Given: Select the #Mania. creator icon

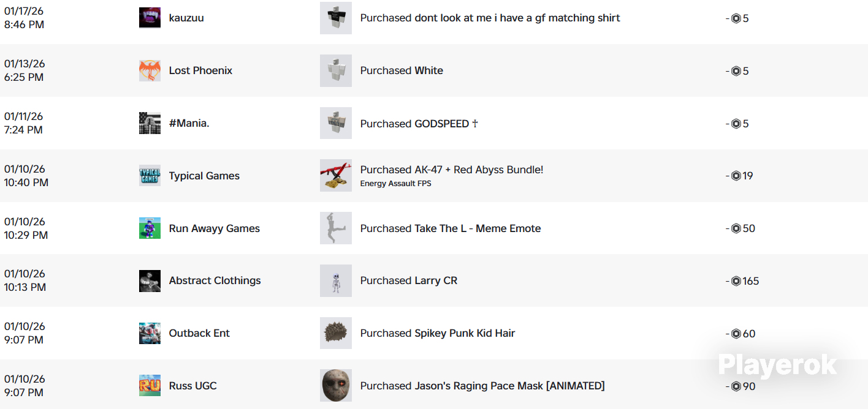Looking at the screenshot, I should (x=150, y=123).
